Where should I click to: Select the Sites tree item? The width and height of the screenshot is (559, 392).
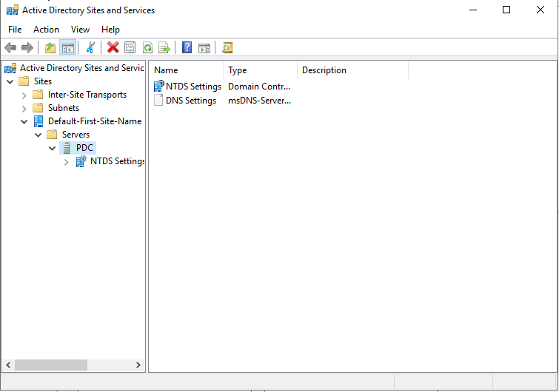click(43, 81)
